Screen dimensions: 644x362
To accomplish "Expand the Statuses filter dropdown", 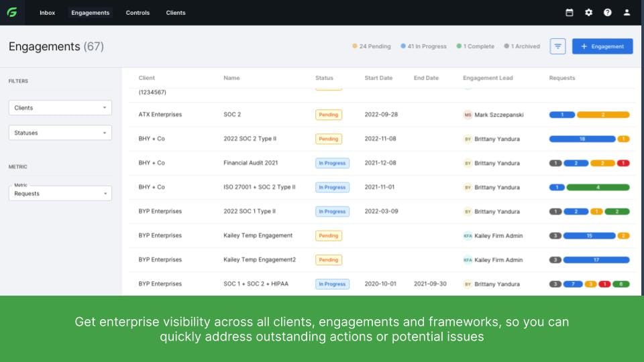I will point(60,133).
